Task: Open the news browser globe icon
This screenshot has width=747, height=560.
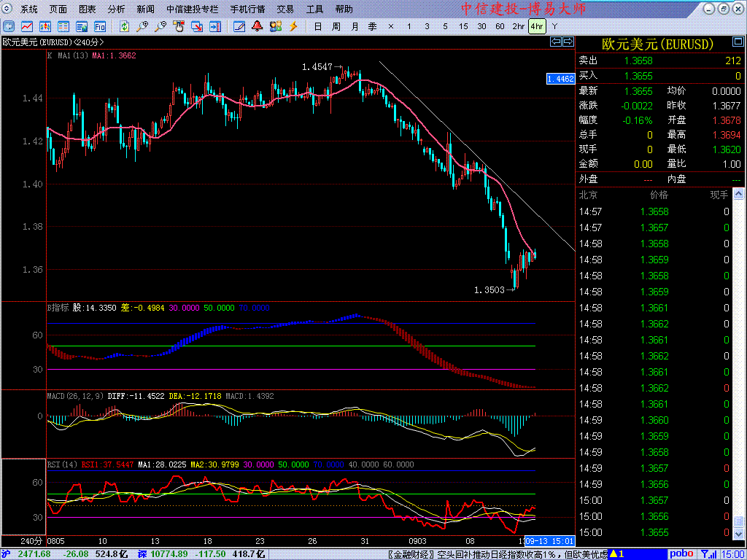Action: (82, 26)
